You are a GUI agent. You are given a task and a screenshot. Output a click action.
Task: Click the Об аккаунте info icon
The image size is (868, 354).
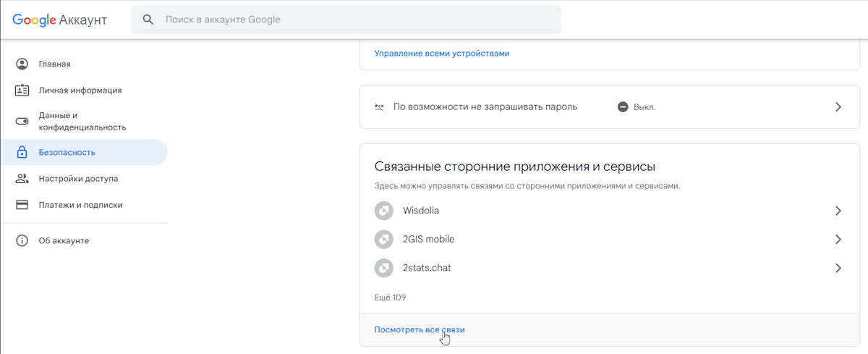(22, 240)
